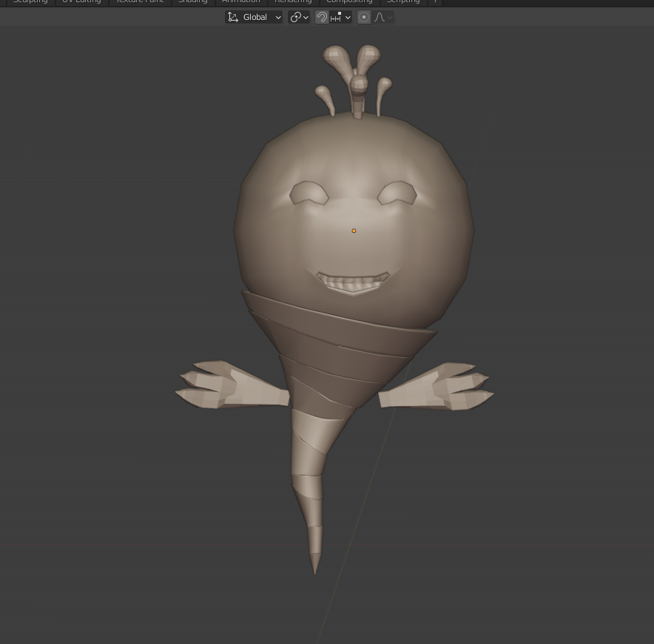654x644 pixels.
Task: Switch to the Rendering workspace tab
Action: (293, 1)
